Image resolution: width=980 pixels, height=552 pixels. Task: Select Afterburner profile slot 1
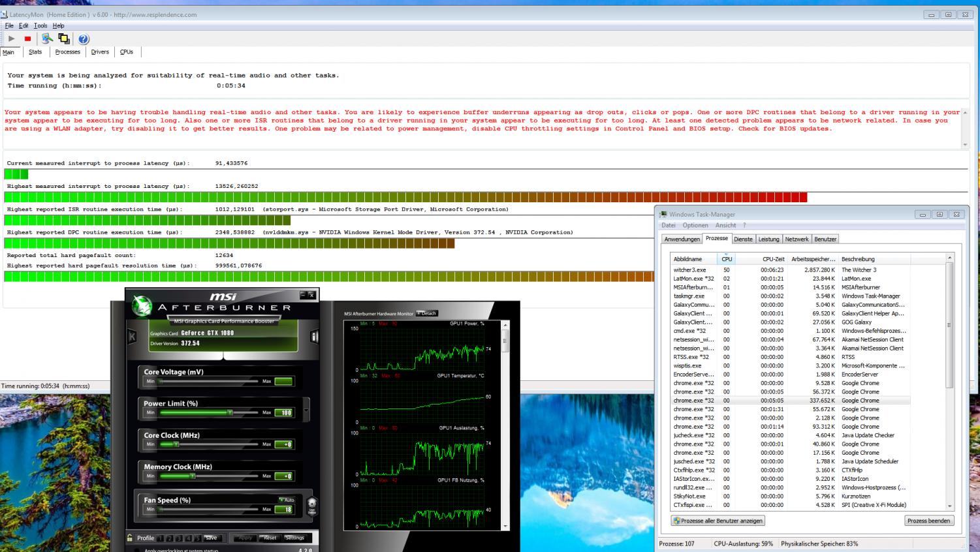[x=161, y=538]
